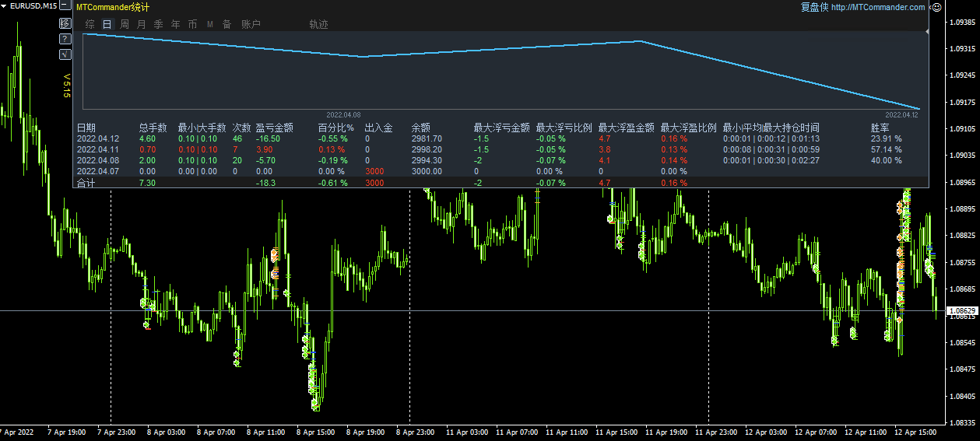Click the 57.14 % win rate
Viewport: 980px width, 441px height.
click(x=886, y=149)
